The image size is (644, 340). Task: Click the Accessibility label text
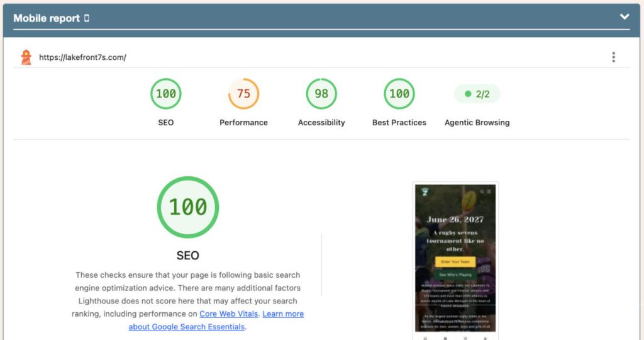[321, 123]
